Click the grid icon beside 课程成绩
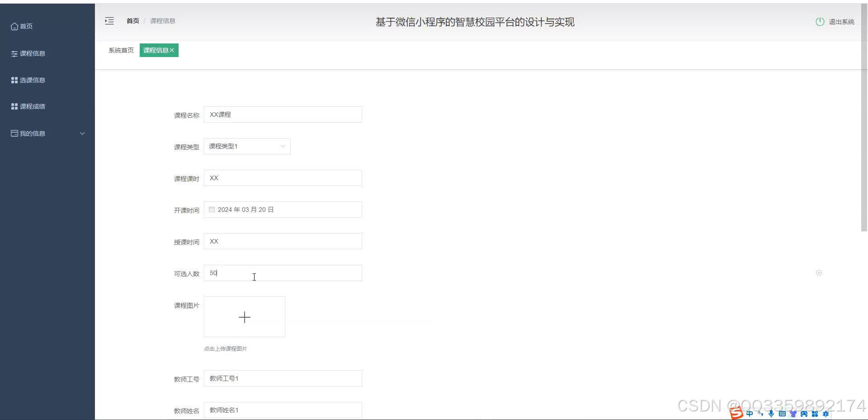 [14, 106]
